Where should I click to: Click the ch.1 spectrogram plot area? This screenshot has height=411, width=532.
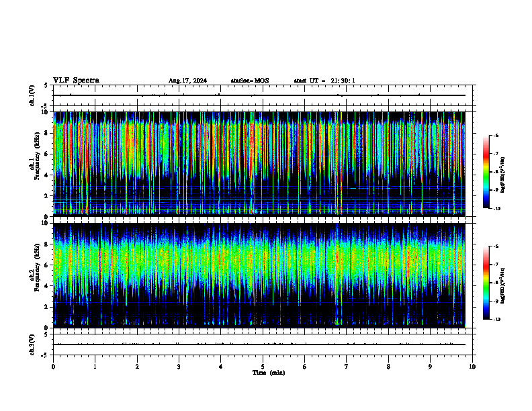coord(259,164)
